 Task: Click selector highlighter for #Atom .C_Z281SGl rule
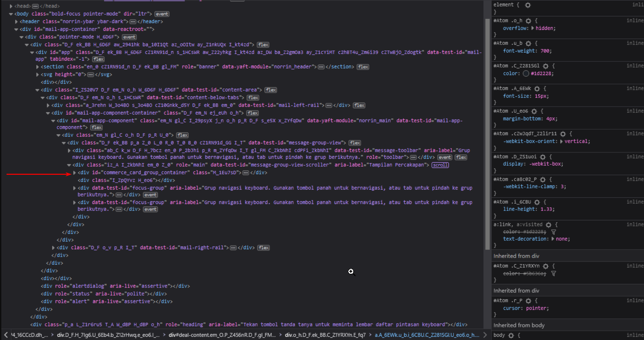545,66
